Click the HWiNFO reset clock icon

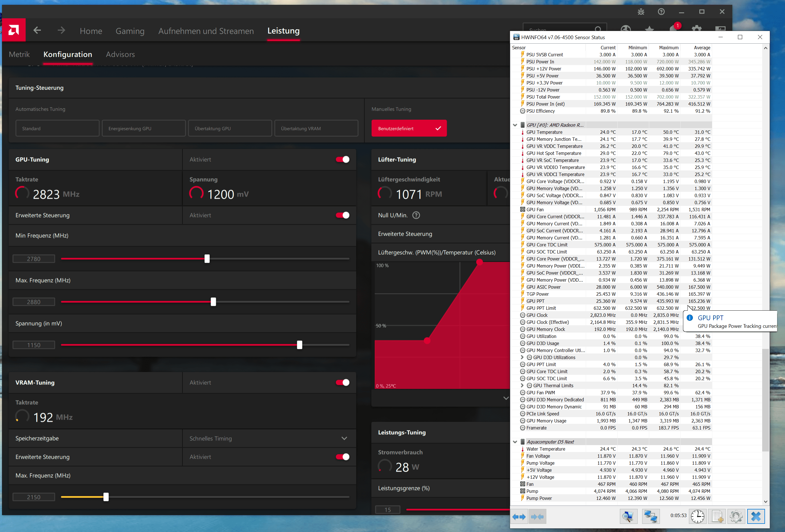pos(698,517)
